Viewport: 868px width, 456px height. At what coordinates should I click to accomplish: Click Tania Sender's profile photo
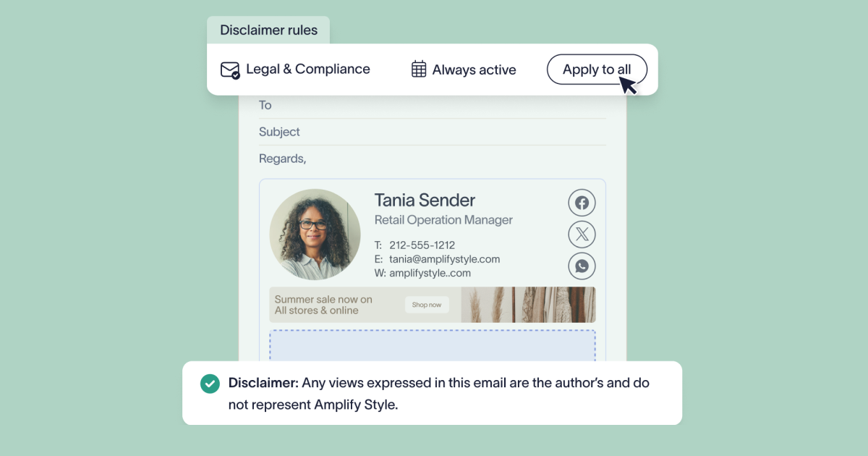315,235
